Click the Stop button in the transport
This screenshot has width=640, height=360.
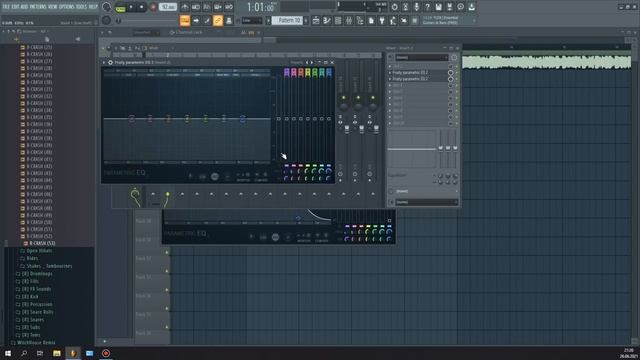(142, 7)
